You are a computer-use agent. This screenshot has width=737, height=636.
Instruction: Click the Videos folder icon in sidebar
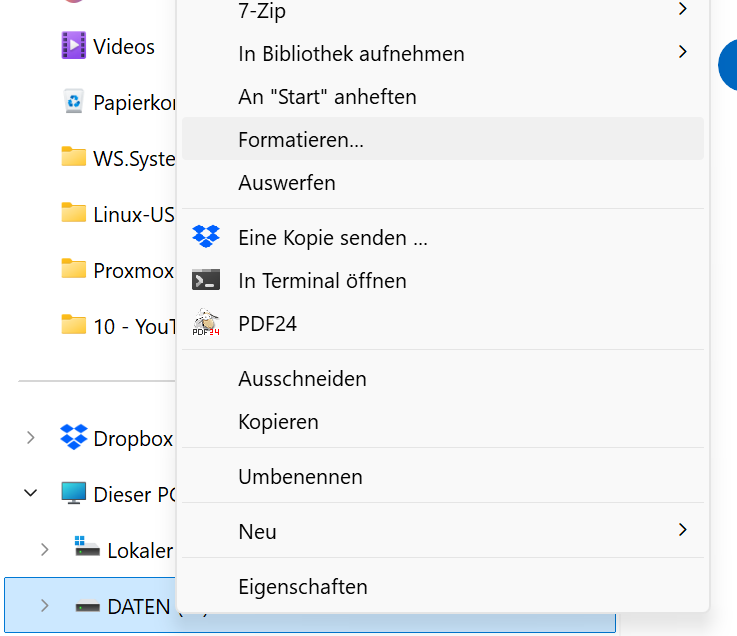coord(73,46)
